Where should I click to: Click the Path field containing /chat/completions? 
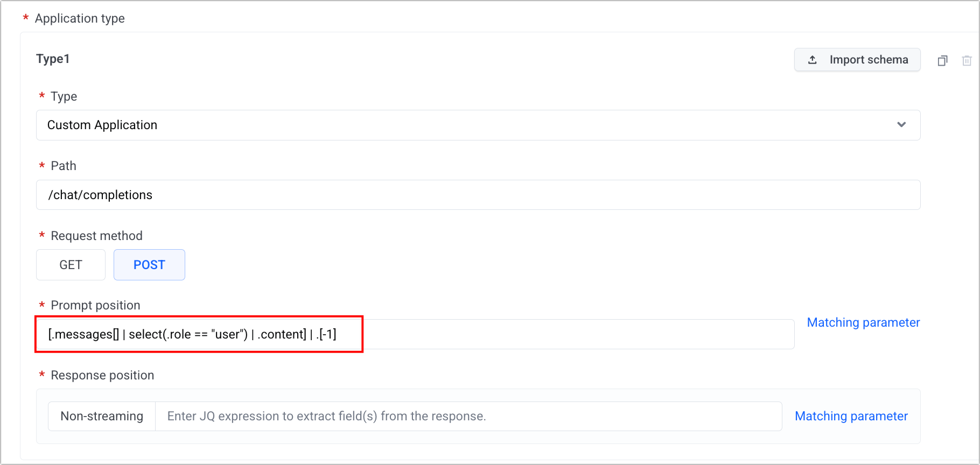click(478, 195)
